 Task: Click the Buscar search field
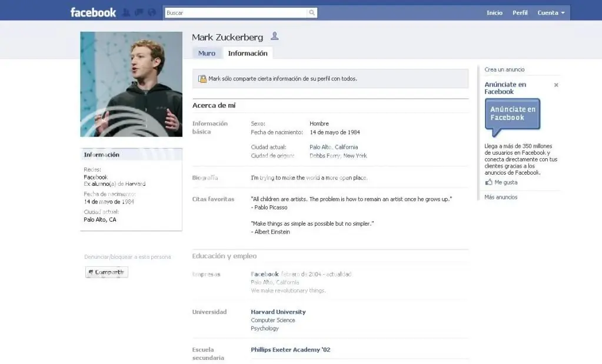click(x=236, y=13)
